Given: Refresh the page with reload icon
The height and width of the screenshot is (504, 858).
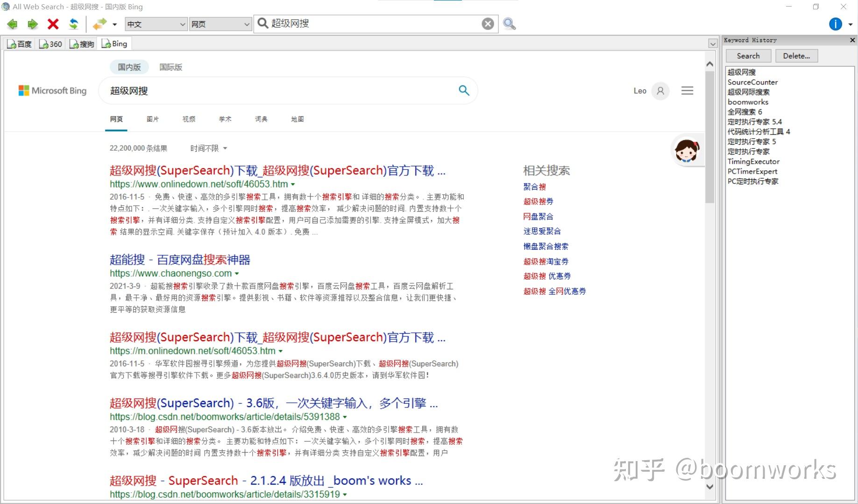Looking at the screenshot, I should (74, 24).
